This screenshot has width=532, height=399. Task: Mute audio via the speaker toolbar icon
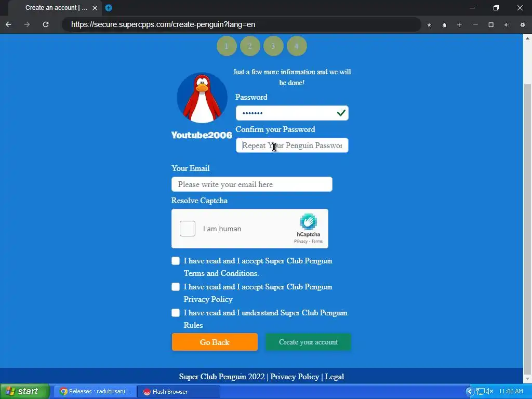click(507, 25)
